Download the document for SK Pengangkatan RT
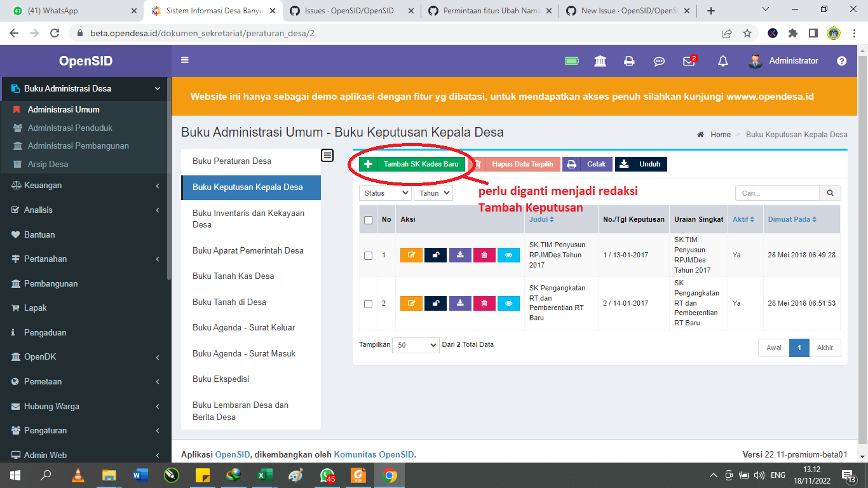This screenshot has width=868, height=488. pyautogui.click(x=459, y=303)
